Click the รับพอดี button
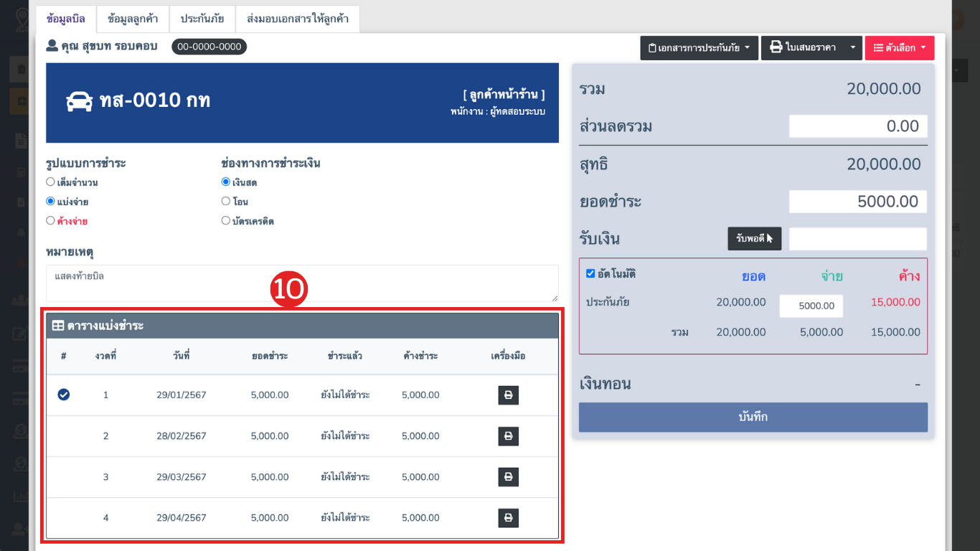Image resolution: width=980 pixels, height=551 pixels. pyautogui.click(x=755, y=239)
